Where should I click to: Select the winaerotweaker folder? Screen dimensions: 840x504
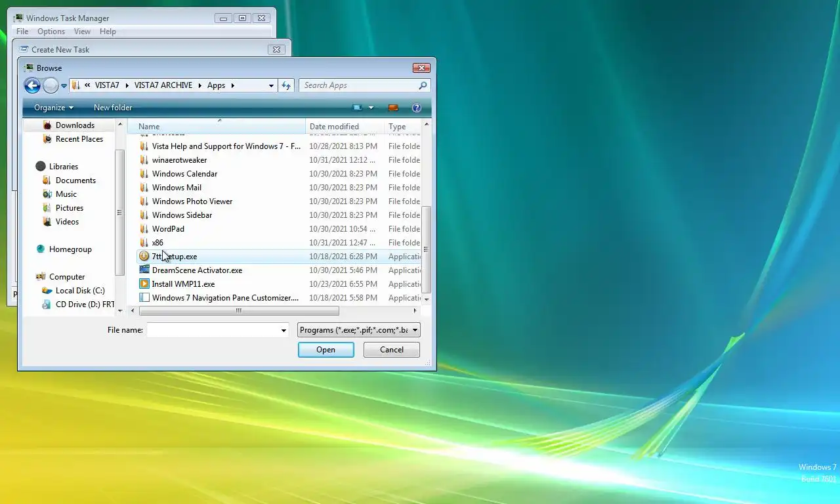tap(179, 160)
